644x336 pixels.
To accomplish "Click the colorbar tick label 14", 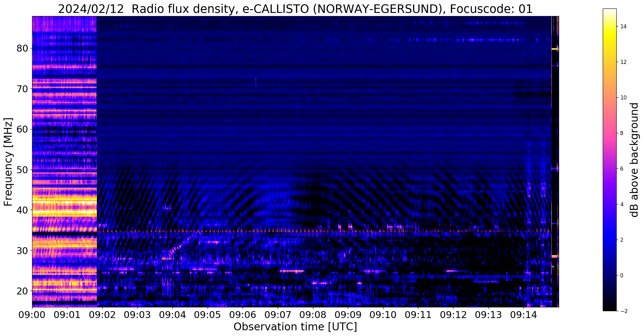I will (x=623, y=26).
